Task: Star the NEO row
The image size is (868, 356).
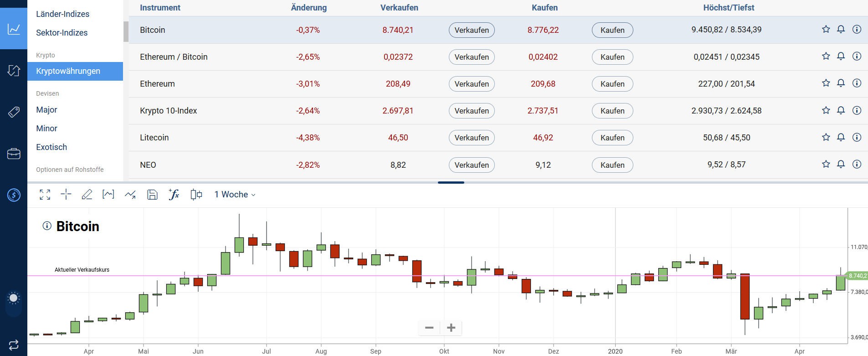Action: 826,164
